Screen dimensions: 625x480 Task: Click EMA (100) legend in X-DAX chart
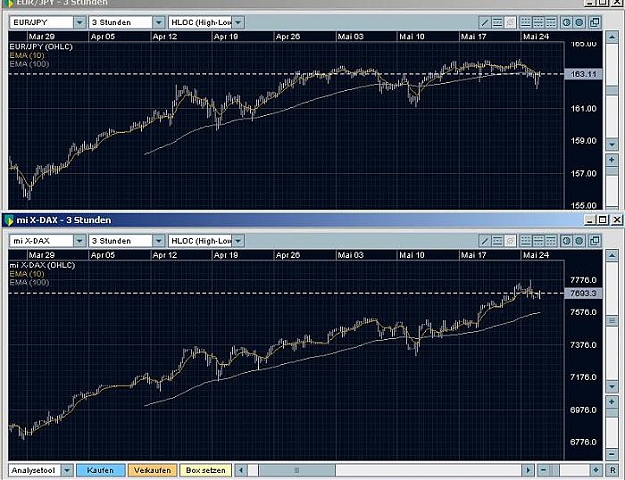pos(29,283)
